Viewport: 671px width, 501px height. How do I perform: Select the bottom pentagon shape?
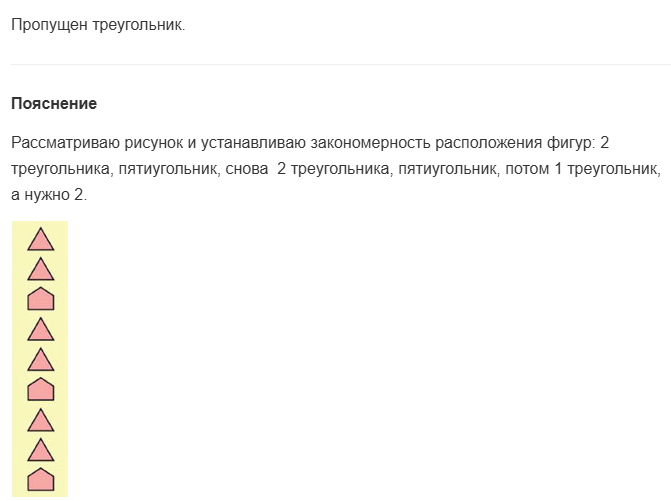click(x=40, y=479)
